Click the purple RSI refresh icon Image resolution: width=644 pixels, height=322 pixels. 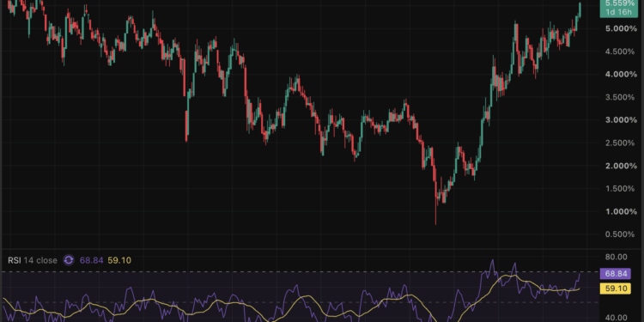click(x=69, y=260)
